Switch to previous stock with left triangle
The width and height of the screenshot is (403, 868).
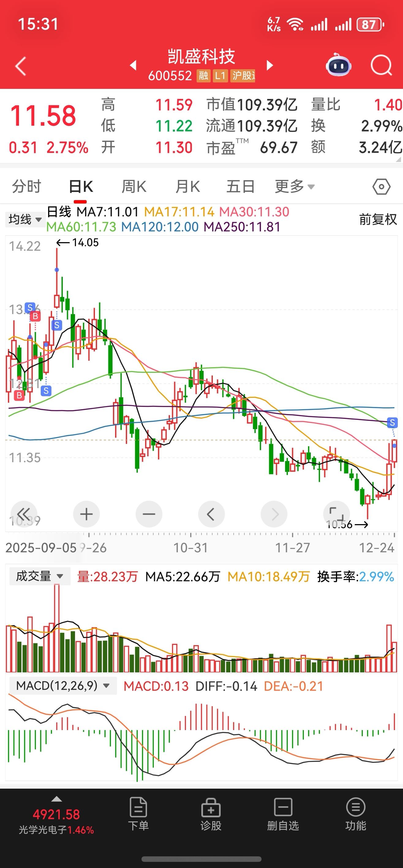coord(133,65)
